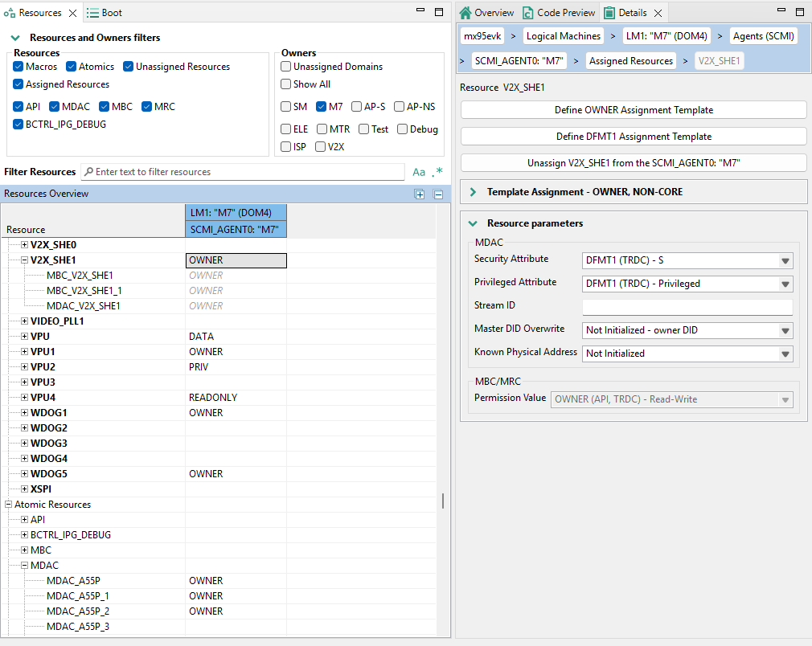Click the resources list vertical scrollbar
The height and width of the screenshot is (646, 812).
443,501
